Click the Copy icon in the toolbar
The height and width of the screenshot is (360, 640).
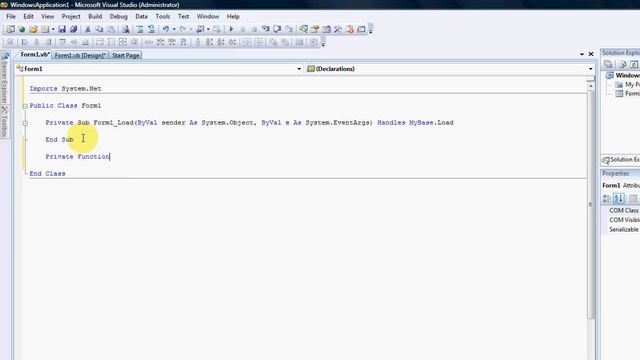99,29
